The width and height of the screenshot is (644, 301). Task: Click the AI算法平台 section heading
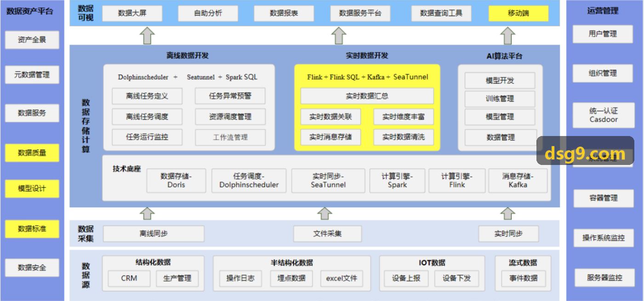point(504,56)
